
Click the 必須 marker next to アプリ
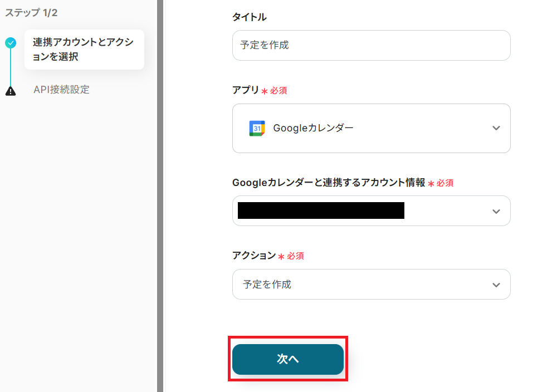278,90
